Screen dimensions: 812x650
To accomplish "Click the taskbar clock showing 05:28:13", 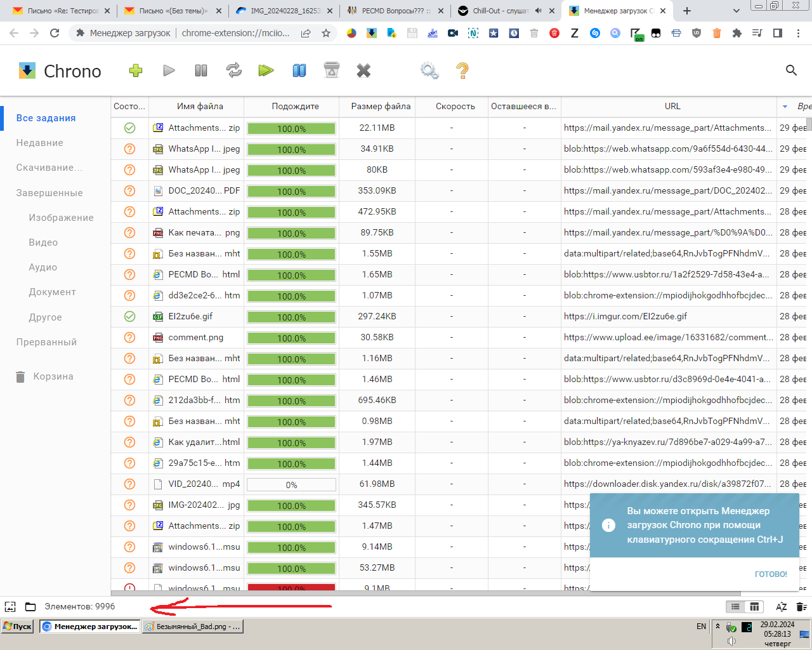I will coord(777,633).
